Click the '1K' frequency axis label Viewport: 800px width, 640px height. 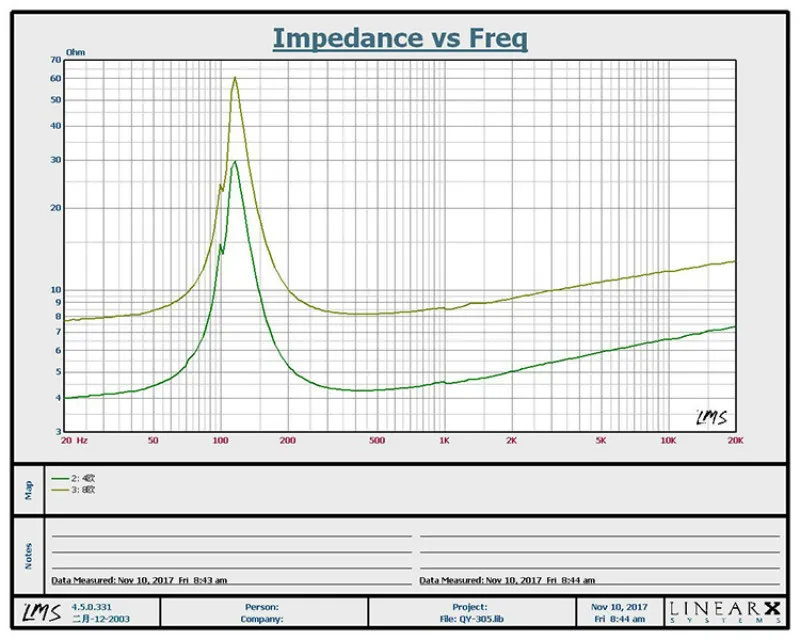[444, 440]
